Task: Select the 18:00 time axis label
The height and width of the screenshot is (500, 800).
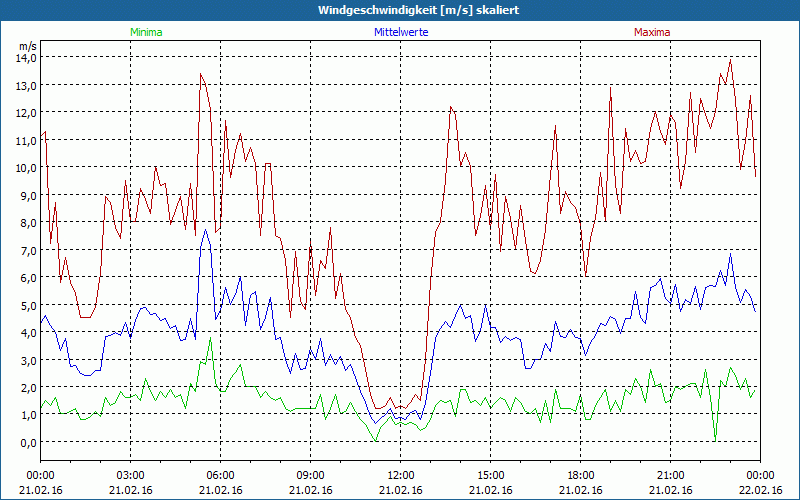Action: [x=580, y=475]
